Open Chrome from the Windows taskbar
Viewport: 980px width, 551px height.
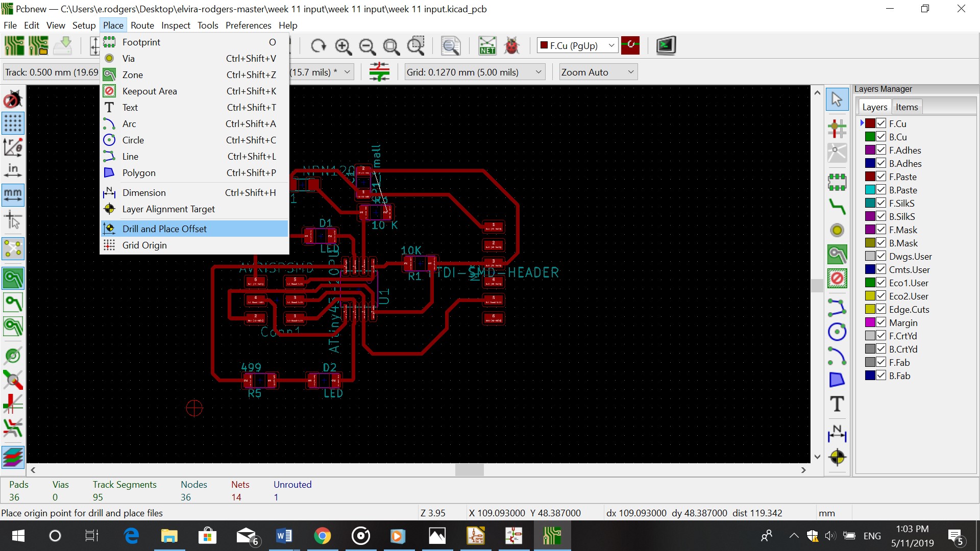coord(322,536)
